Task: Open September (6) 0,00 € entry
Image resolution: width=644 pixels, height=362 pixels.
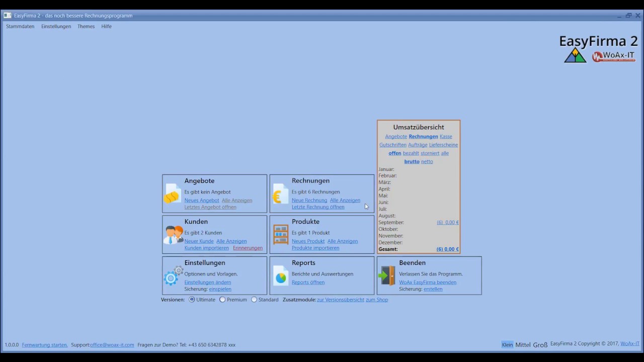Action: point(448,222)
